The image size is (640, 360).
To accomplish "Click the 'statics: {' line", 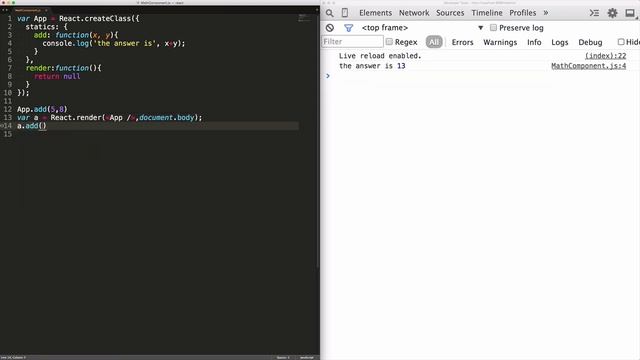I will 47,27.
